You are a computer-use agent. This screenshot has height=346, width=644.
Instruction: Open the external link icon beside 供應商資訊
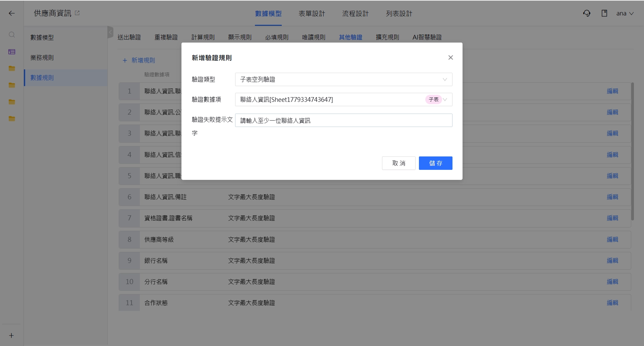pyautogui.click(x=77, y=13)
